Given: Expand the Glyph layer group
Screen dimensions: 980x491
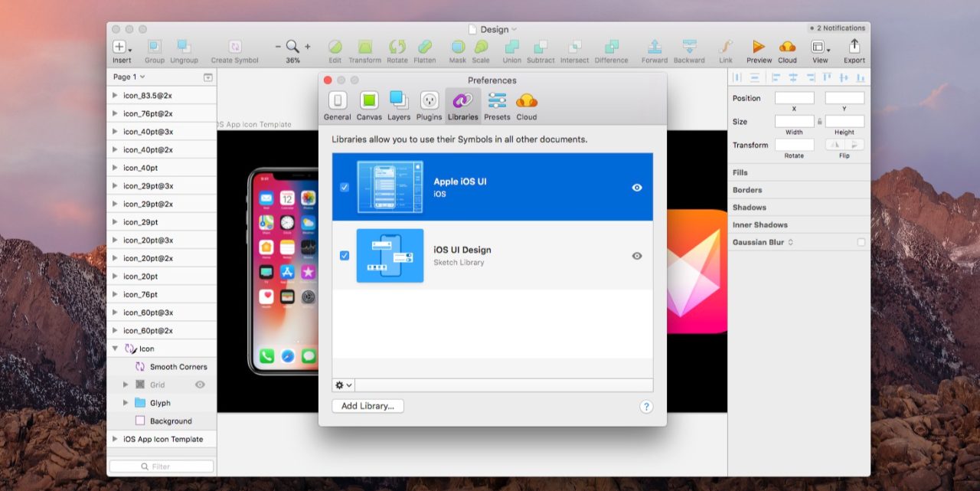Looking at the screenshot, I should tap(126, 403).
